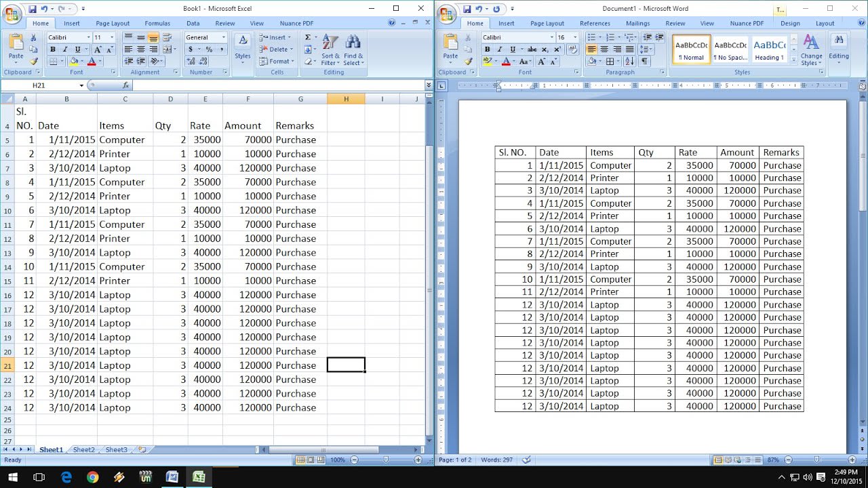Toggle Bold formatting in Excel
Viewport: 868px width, 488px height.
click(x=52, y=49)
